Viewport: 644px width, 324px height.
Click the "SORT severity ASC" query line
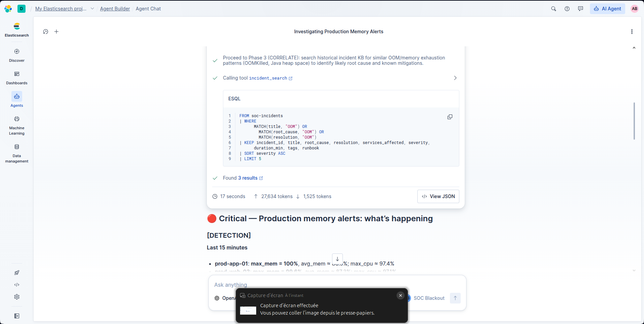click(x=263, y=153)
